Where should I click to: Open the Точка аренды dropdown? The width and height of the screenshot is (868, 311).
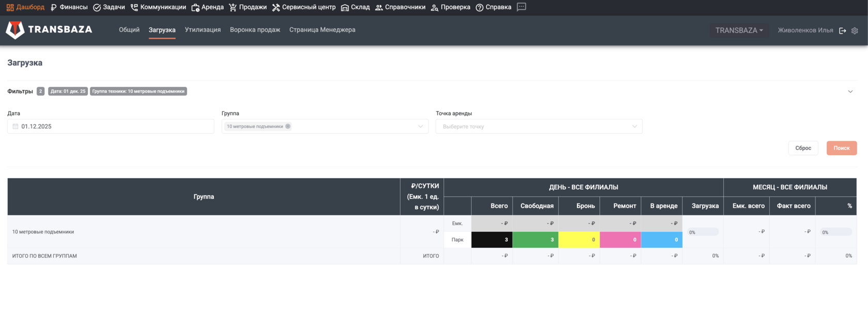coord(539,126)
